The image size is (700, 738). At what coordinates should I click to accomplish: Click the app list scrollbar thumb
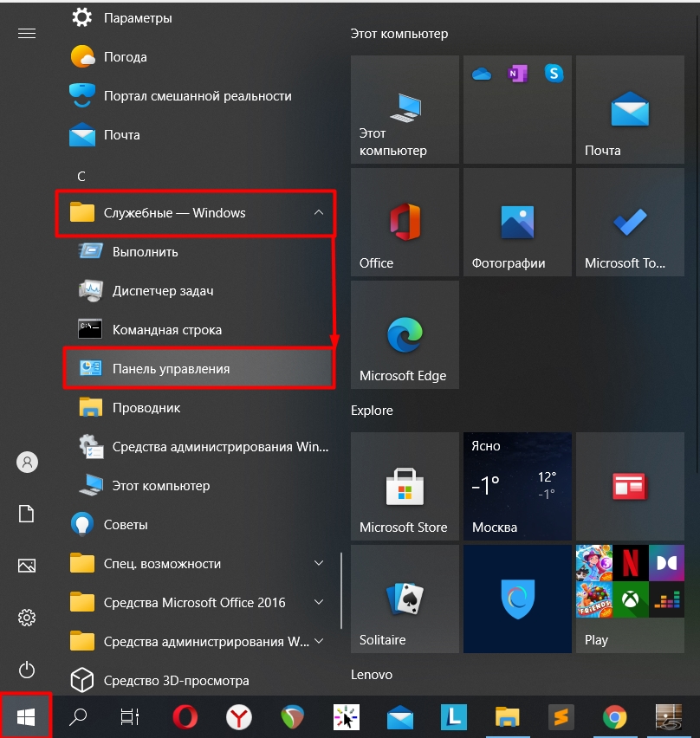[x=340, y=591]
